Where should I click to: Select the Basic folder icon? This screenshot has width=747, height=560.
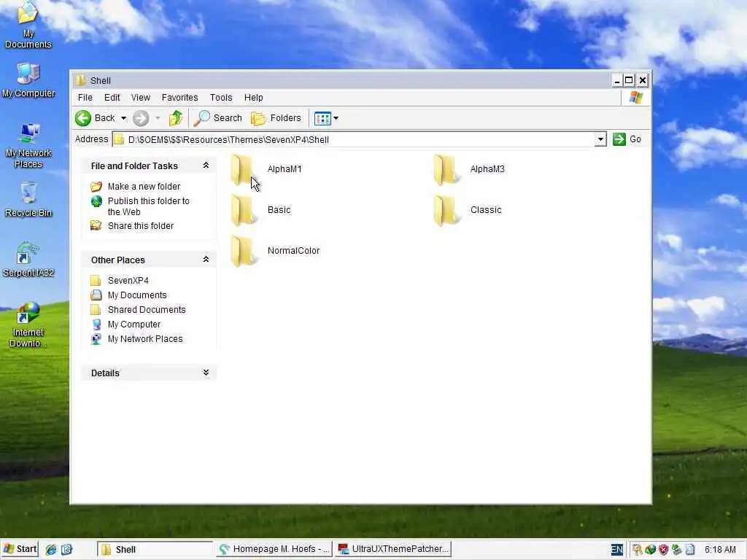pyautogui.click(x=243, y=211)
